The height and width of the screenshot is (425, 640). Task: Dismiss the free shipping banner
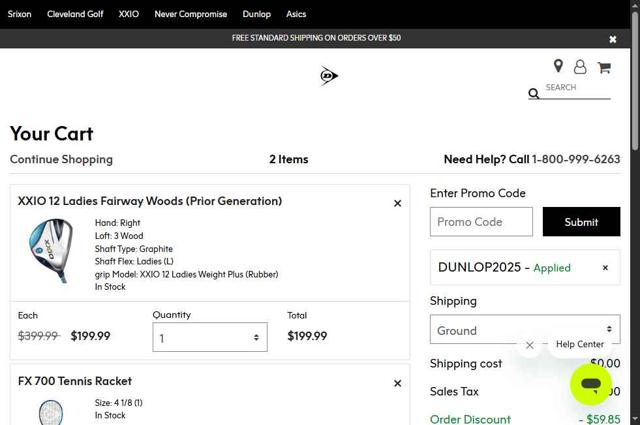click(612, 39)
